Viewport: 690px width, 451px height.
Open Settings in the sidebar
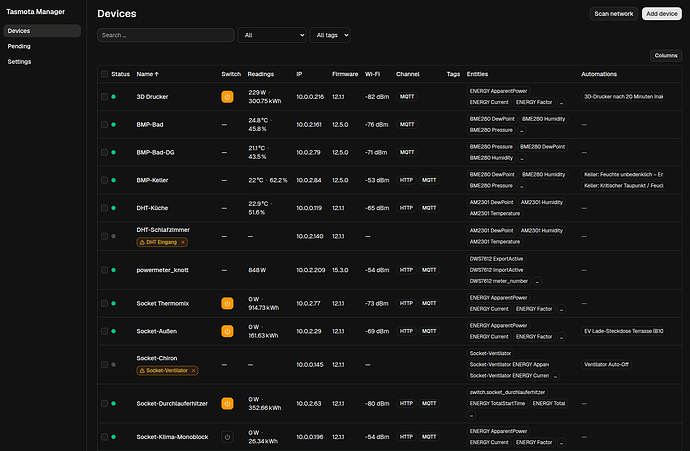(x=42, y=62)
